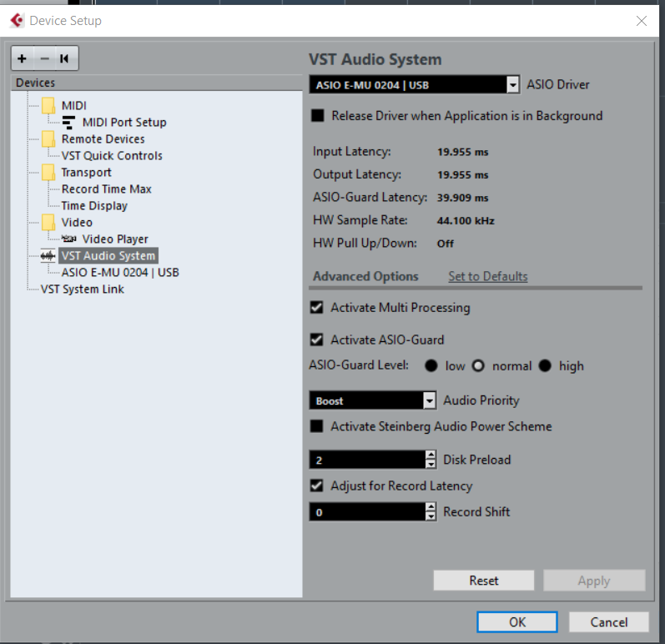Select Video in the Devices tree

coord(77,223)
